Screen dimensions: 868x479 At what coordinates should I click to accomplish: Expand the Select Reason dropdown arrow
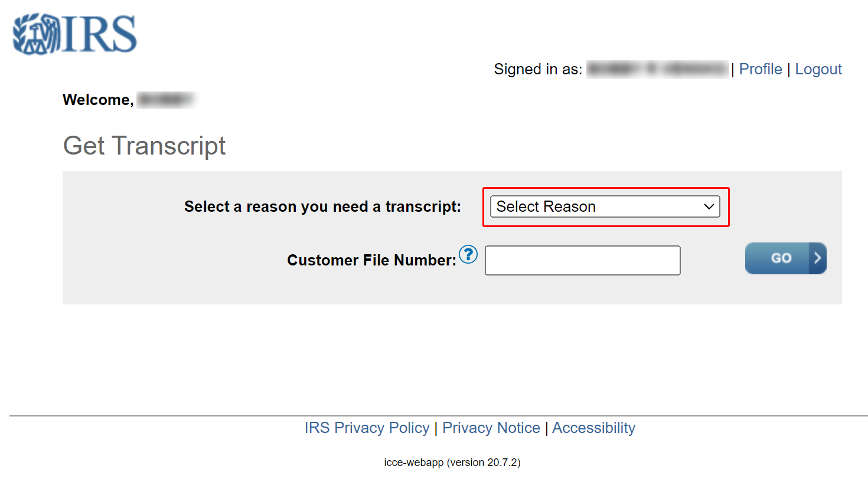709,207
